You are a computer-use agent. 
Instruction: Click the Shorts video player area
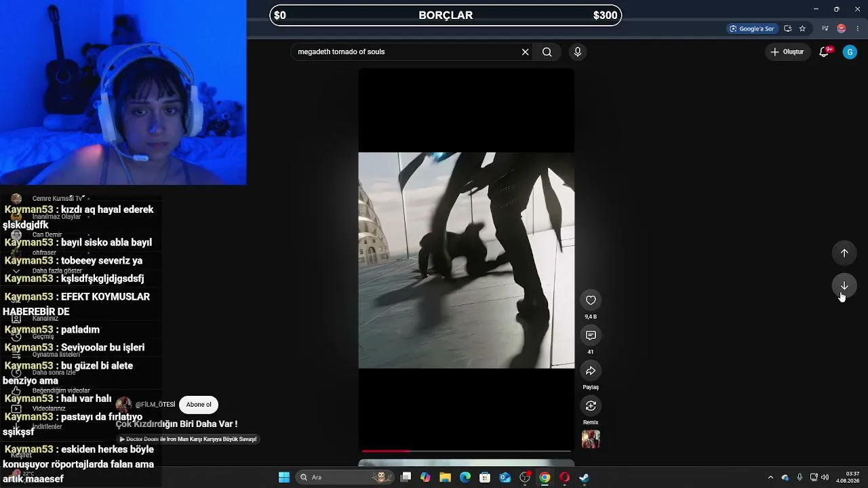click(467, 260)
